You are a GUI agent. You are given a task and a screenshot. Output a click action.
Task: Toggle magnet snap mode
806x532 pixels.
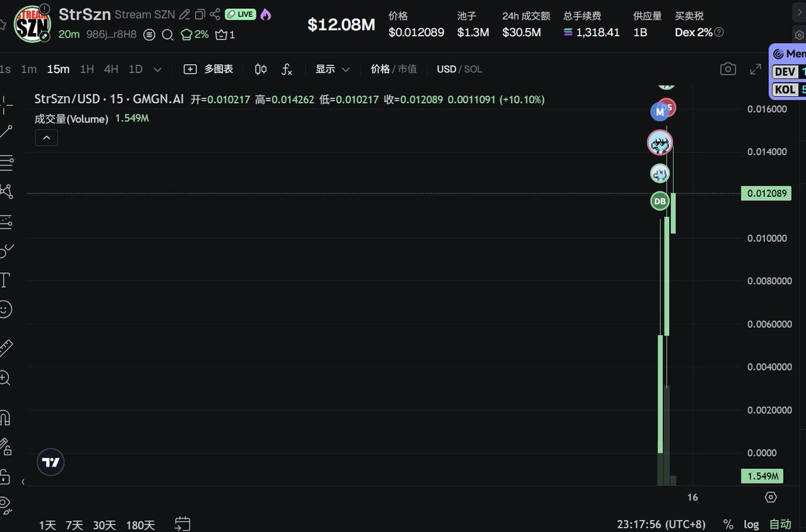(x=5, y=417)
